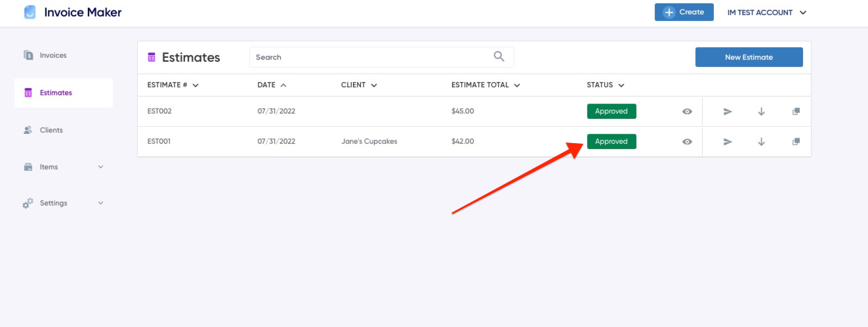Click the Create button in header

coord(684,12)
